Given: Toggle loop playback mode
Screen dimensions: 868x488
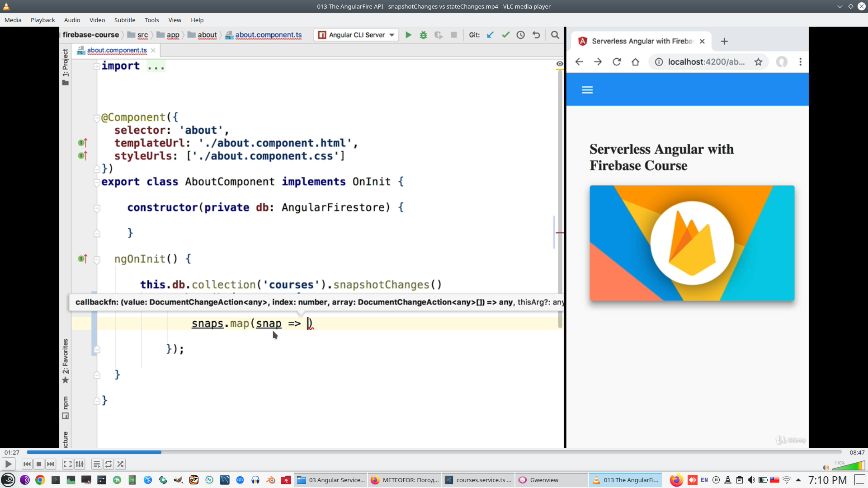Looking at the screenshot, I should click(108, 464).
